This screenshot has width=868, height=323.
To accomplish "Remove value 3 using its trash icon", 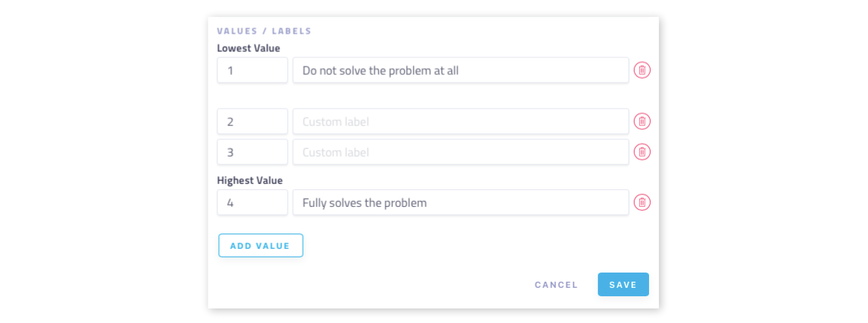I will tap(641, 152).
